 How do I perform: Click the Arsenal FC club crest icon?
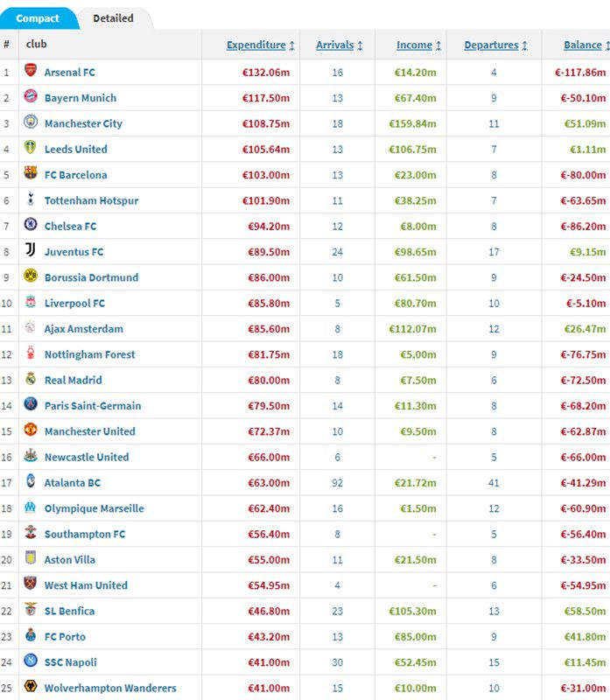point(31,72)
